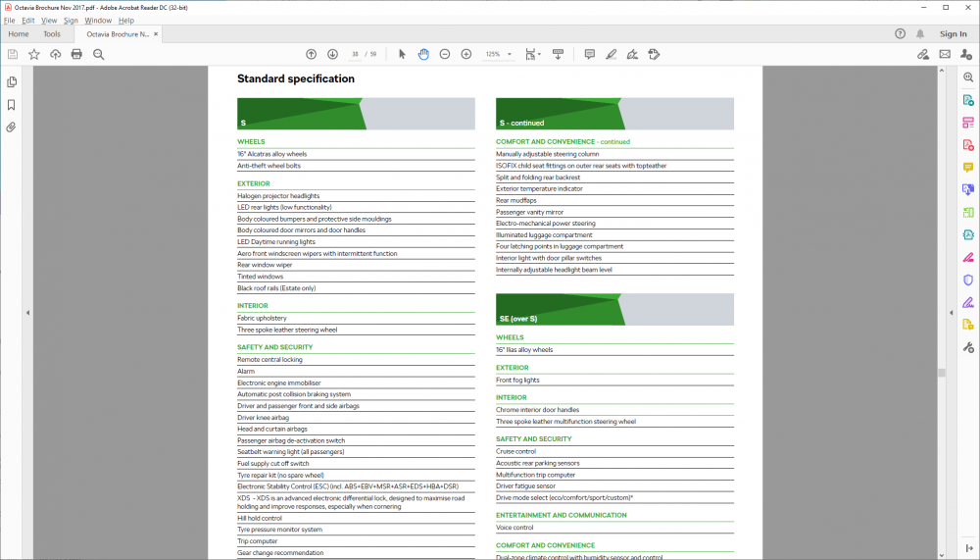Star this file with the bookmark star icon
The width and height of the screenshot is (980, 560).
click(x=34, y=54)
